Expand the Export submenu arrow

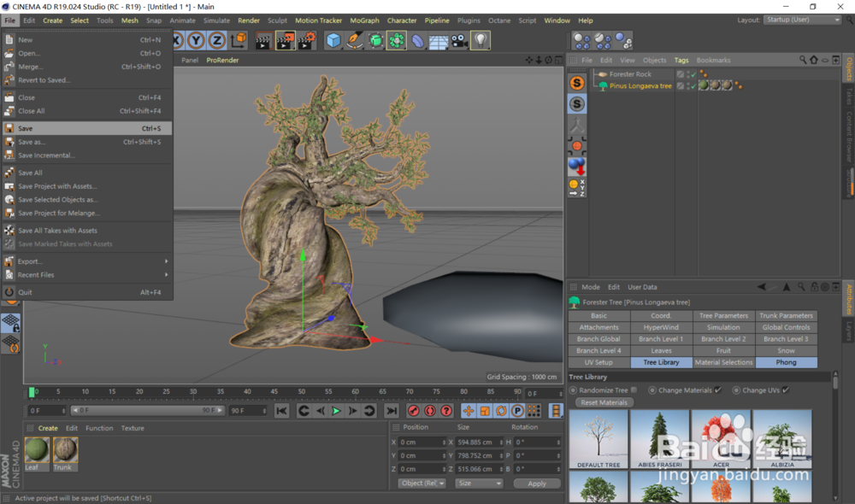pos(167,261)
